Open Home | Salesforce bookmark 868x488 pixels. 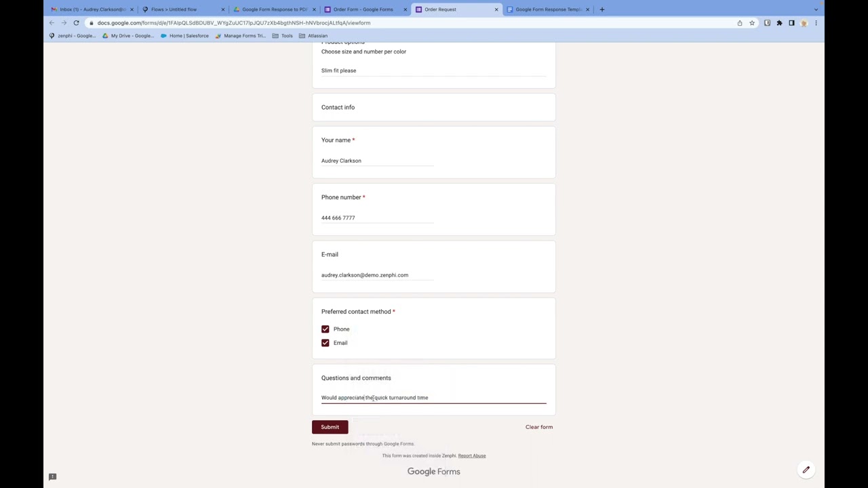pyautogui.click(x=184, y=36)
